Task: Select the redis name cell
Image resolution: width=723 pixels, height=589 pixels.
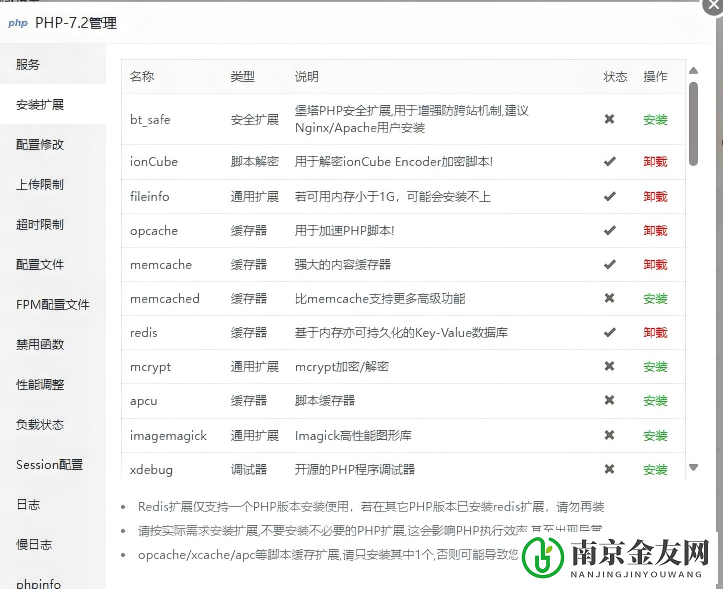Action: [144, 333]
